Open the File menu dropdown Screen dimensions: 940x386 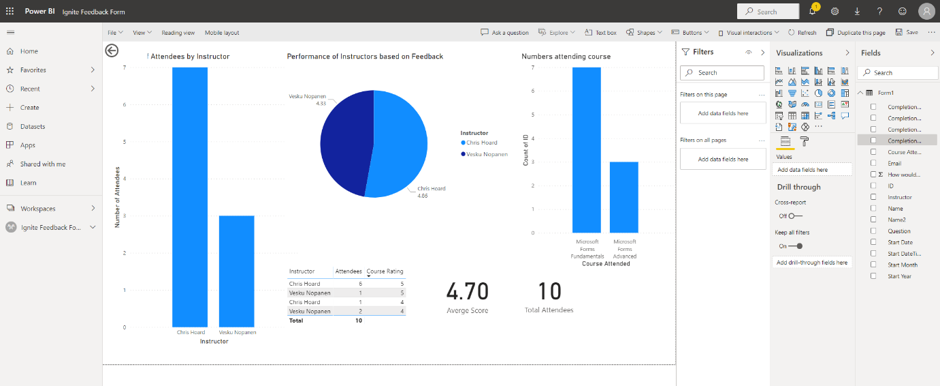[115, 32]
